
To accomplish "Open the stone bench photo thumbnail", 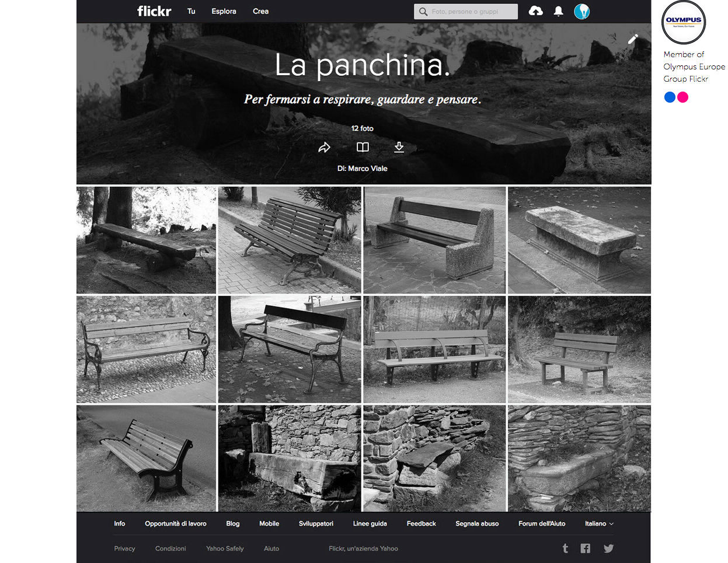I will [579, 239].
